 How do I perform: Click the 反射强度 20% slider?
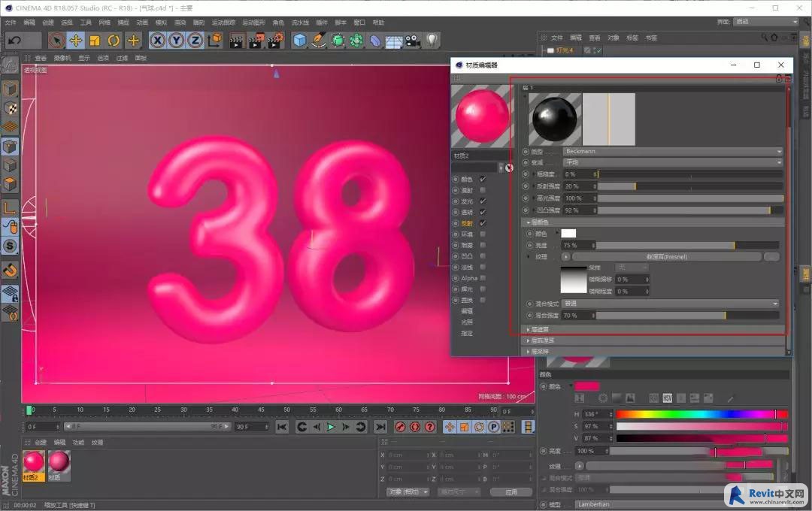(x=690, y=186)
